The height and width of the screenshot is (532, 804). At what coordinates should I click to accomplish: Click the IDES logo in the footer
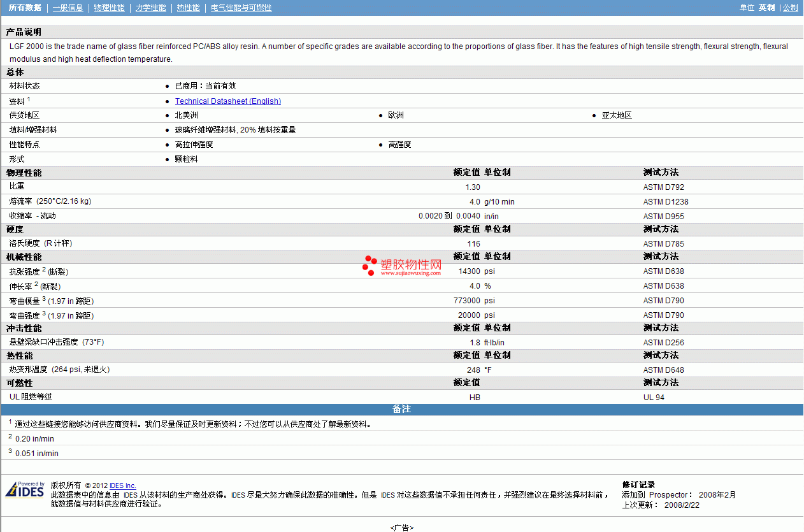25,489
